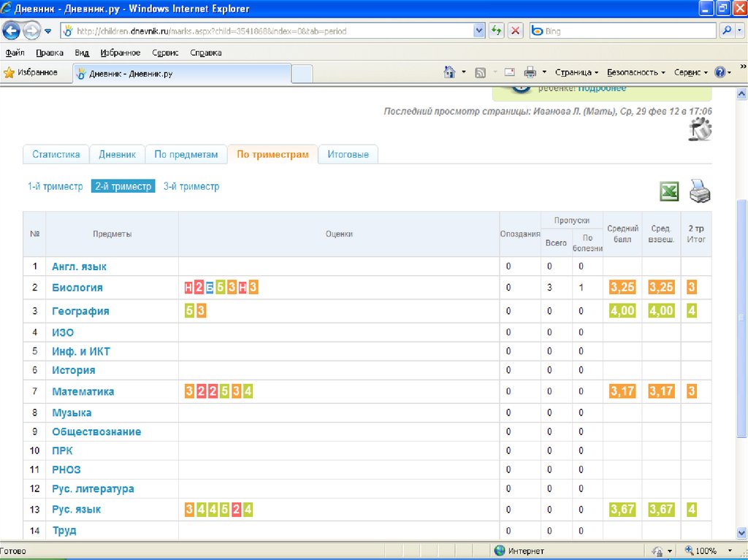Switch to the По предметам tab
The width and height of the screenshot is (748, 560).
click(186, 155)
